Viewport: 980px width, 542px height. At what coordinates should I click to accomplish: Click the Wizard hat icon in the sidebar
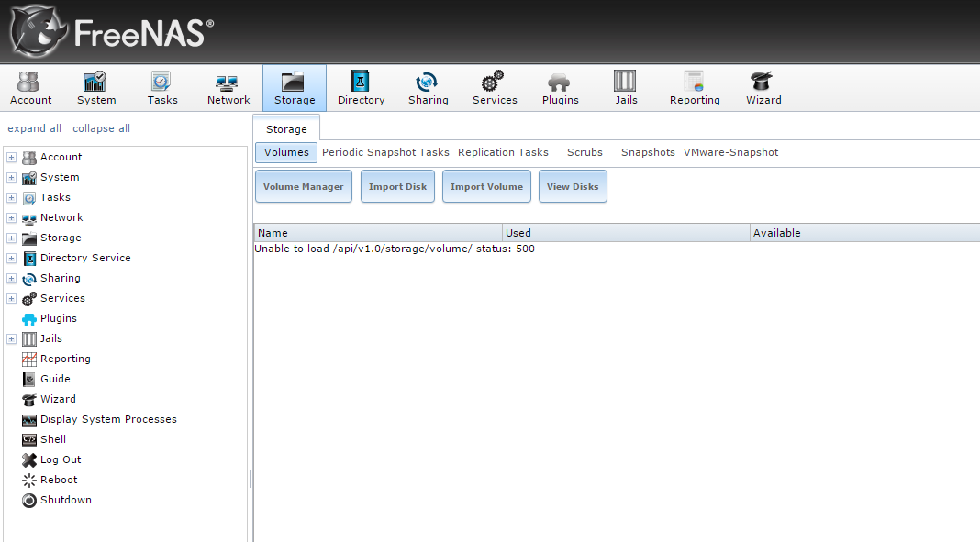(29, 400)
